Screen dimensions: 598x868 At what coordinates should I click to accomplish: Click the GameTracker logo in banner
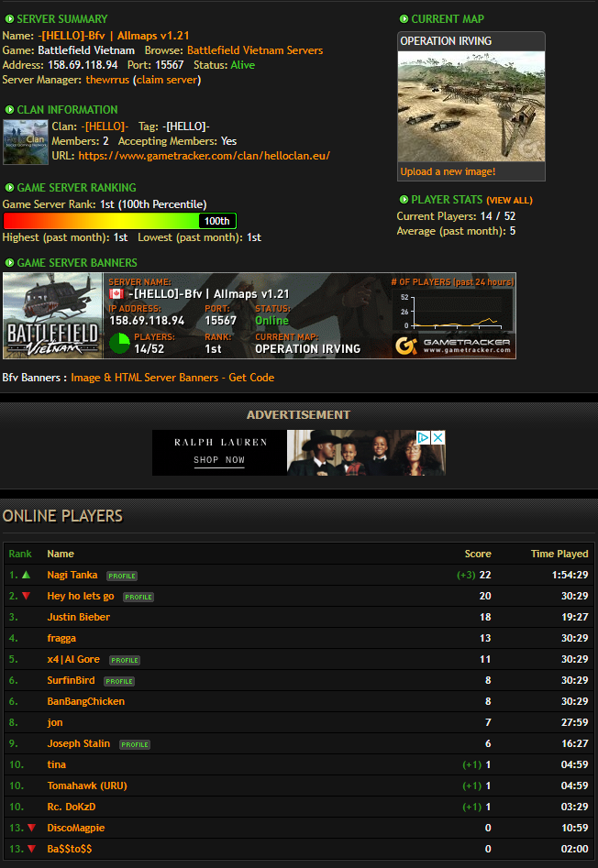453,346
